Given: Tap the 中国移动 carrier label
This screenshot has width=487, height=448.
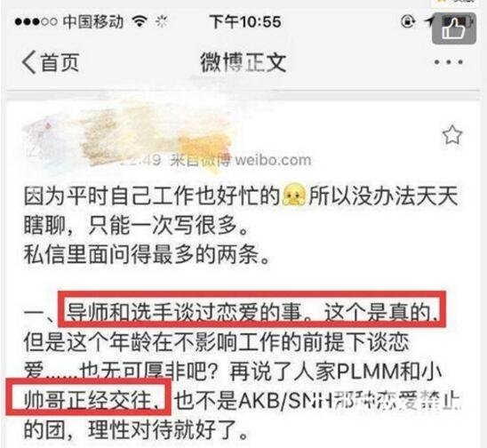Looking at the screenshot, I should coord(93,21).
